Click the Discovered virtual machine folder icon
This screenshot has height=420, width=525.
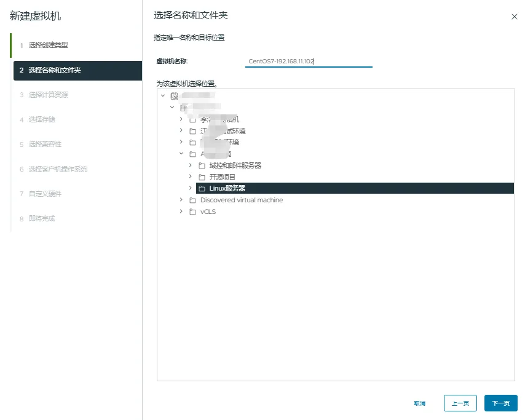pos(192,200)
